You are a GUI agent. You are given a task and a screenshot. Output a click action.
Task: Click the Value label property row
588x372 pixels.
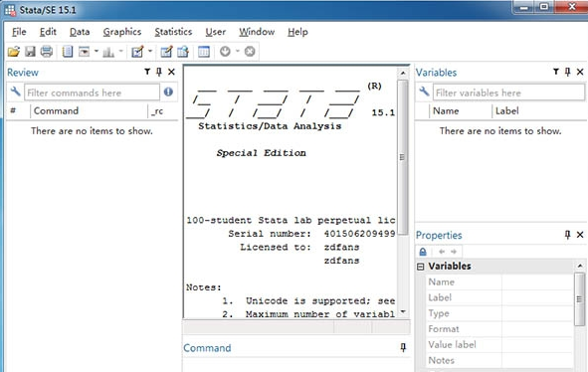(499, 345)
